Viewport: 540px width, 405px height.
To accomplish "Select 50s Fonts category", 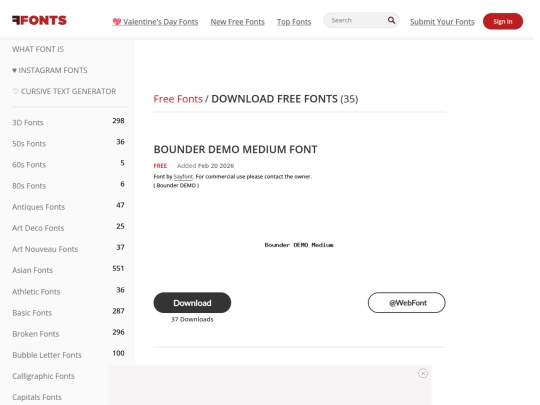I will pos(29,144).
